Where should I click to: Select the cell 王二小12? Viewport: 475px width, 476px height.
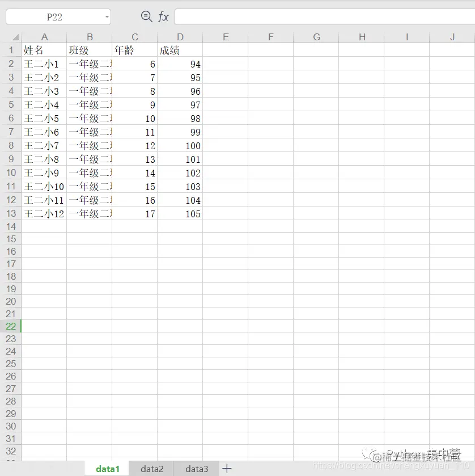coord(44,214)
